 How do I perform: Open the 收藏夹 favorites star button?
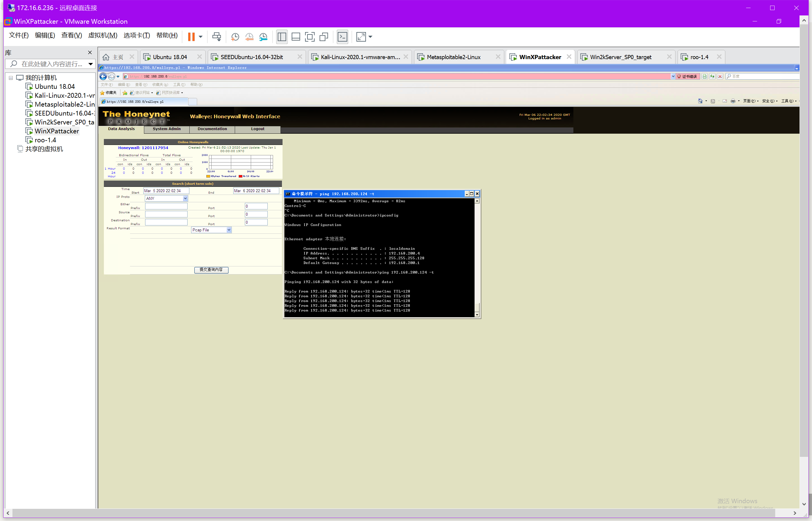tap(108, 93)
